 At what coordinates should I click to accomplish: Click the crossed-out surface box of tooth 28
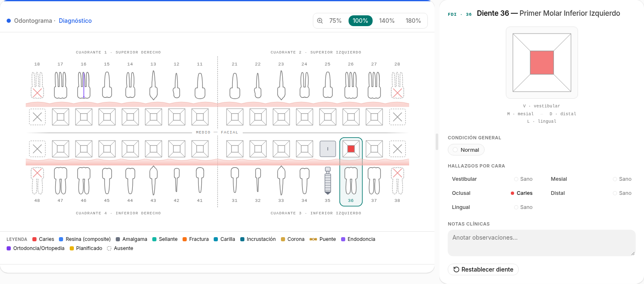pyautogui.click(x=398, y=117)
